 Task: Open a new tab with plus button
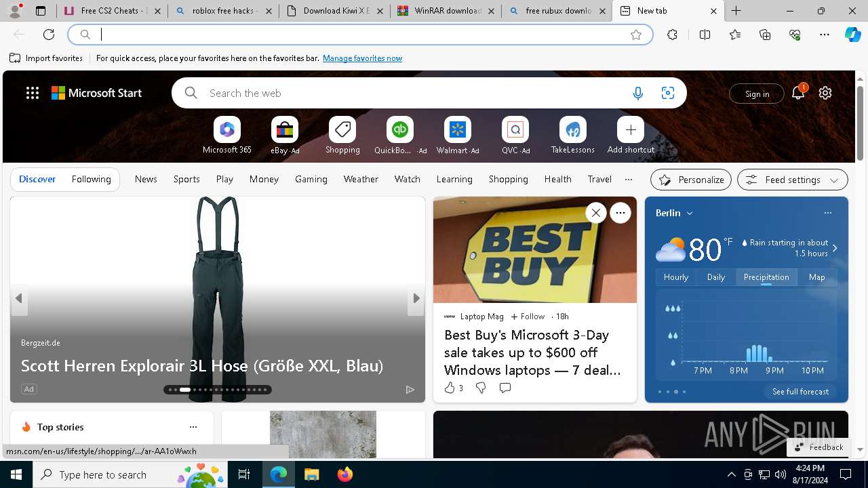tap(736, 11)
